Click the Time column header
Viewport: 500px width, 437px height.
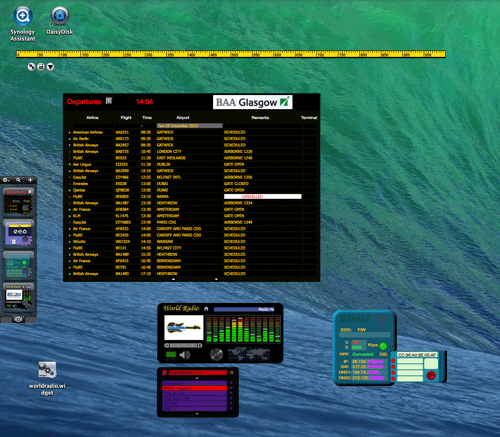(x=147, y=117)
